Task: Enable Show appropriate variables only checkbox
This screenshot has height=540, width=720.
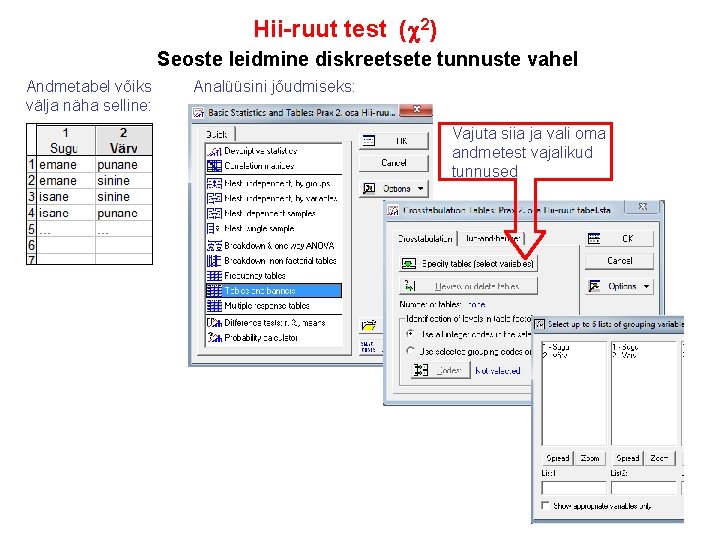Action: (546, 506)
